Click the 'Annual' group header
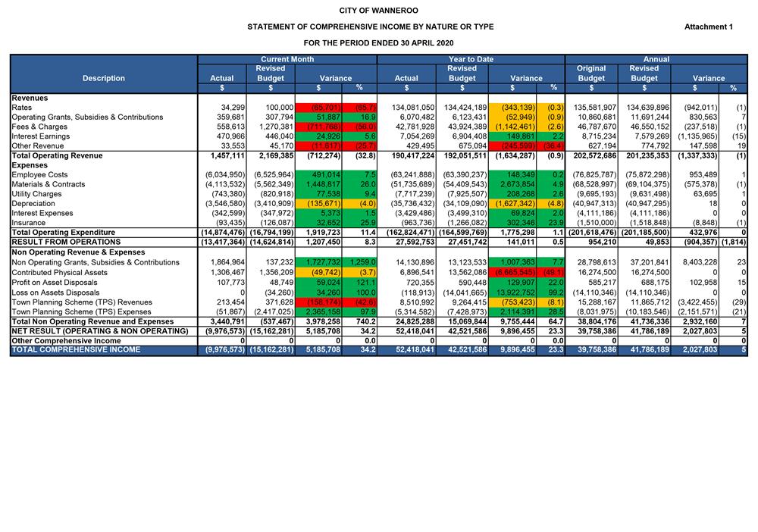Viewport: 758px width, 532px height. (656, 59)
